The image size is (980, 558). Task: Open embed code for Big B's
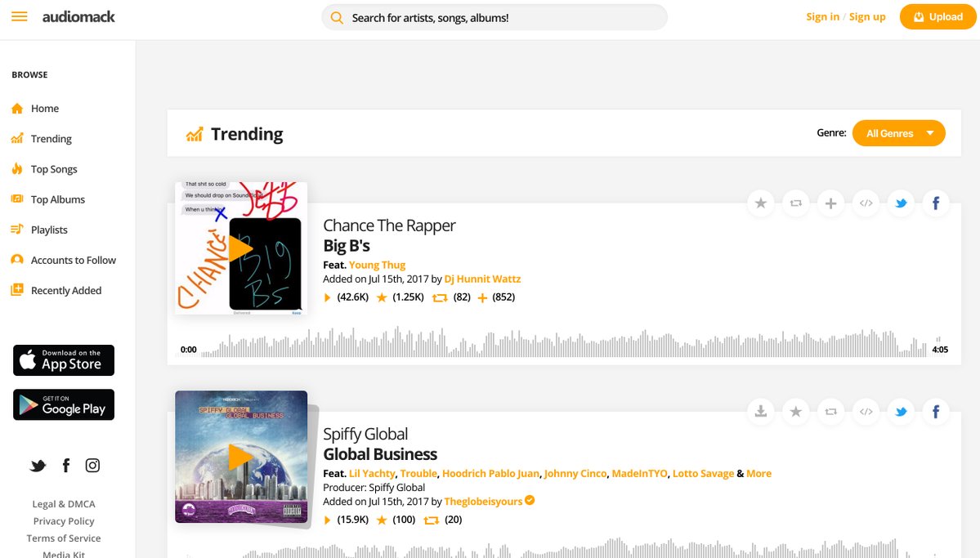pos(866,203)
